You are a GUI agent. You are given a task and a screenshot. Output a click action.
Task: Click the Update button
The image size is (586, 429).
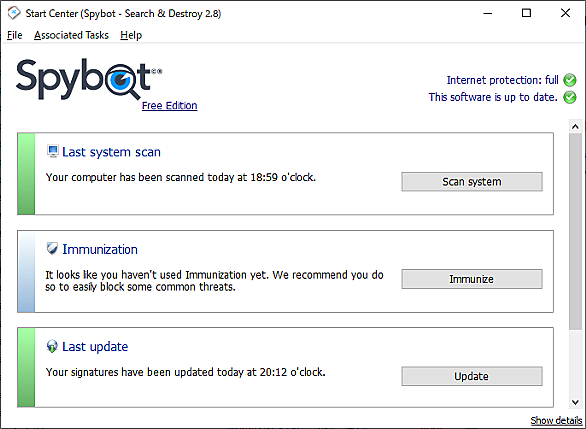click(472, 376)
